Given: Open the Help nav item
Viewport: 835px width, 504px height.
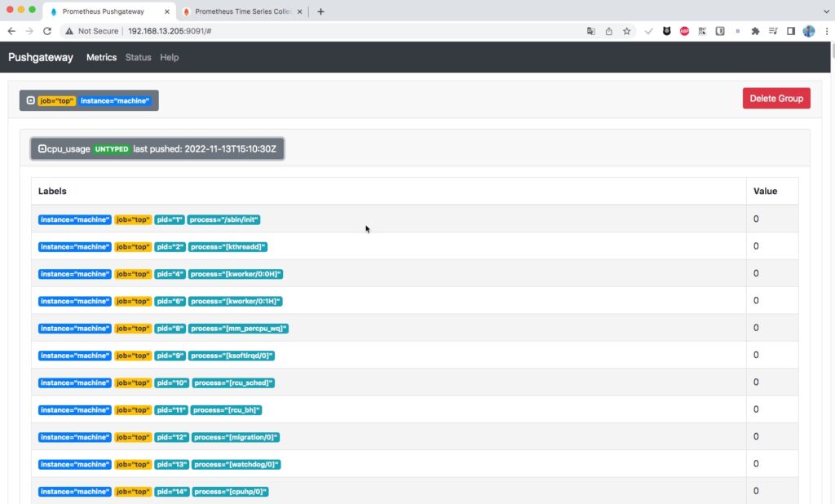Looking at the screenshot, I should [x=170, y=57].
